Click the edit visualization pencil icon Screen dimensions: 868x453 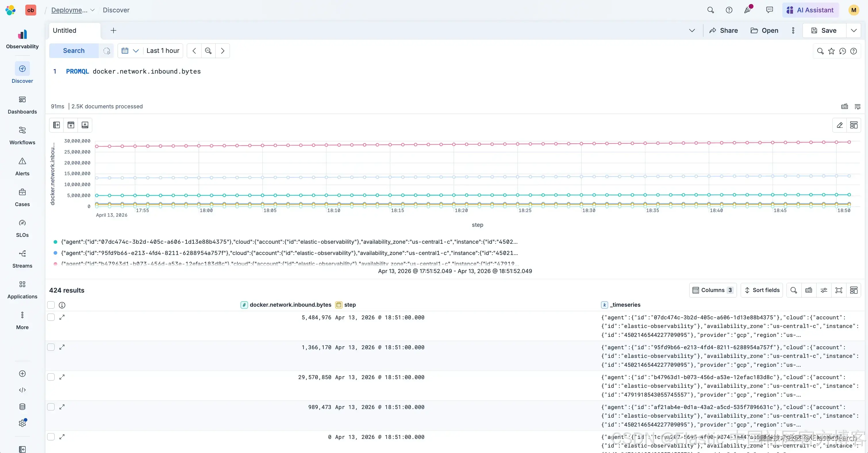click(x=840, y=125)
